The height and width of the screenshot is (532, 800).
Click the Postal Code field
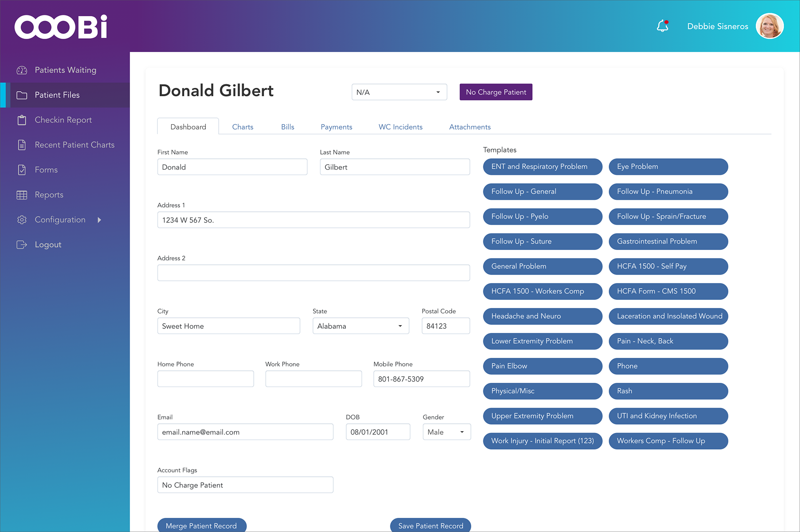pos(446,326)
